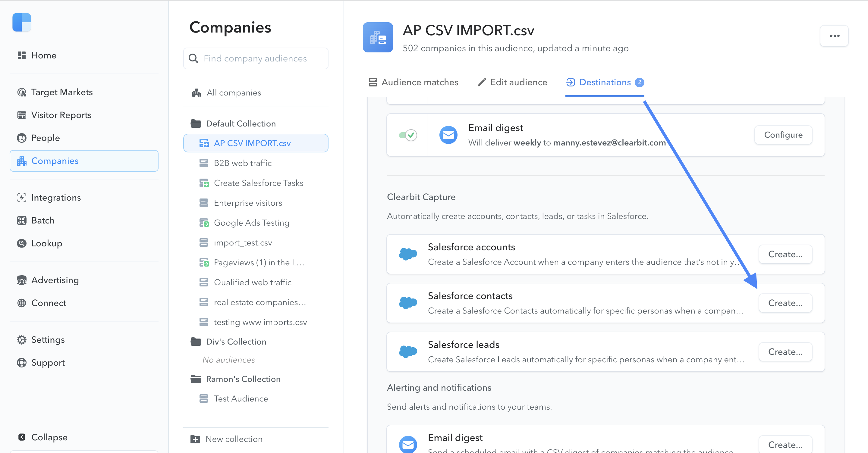
Task: Collapse the sidebar navigation
Action: click(43, 437)
